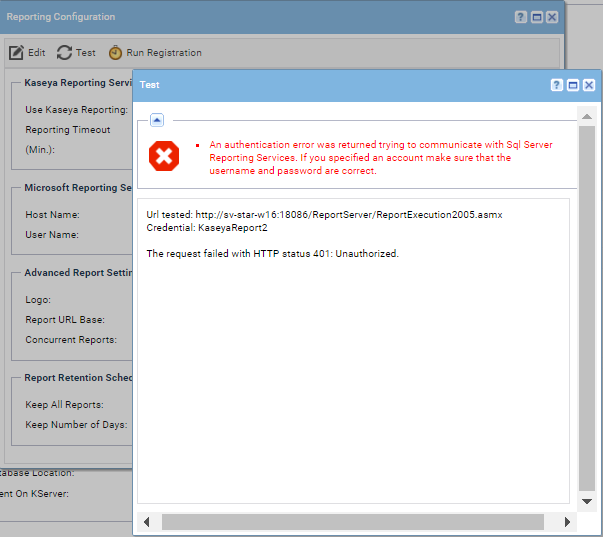Image resolution: width=603 pixels, height=537 pixels.
Task: Click the Logo label
Action: pos(38,300)
